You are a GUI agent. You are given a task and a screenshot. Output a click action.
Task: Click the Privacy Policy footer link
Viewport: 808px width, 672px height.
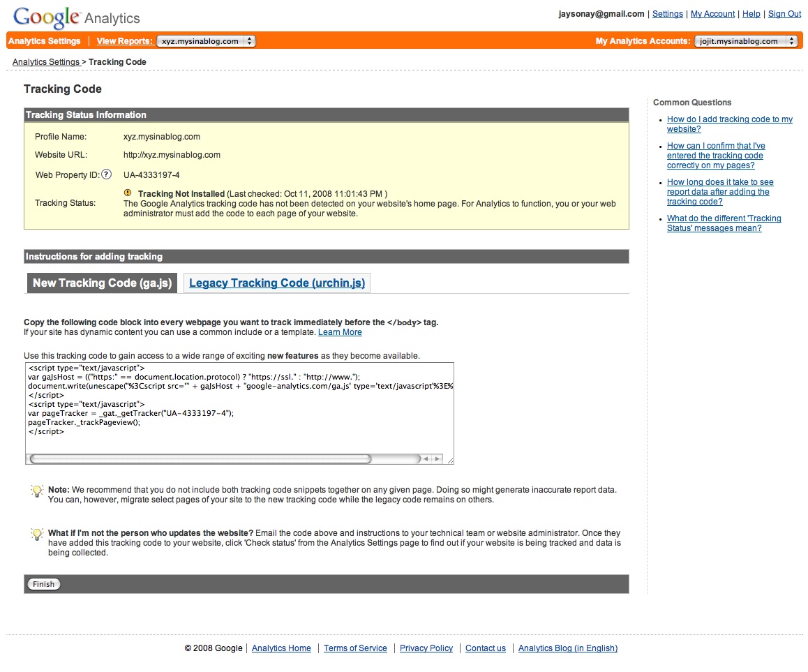[x=426, y=648]
